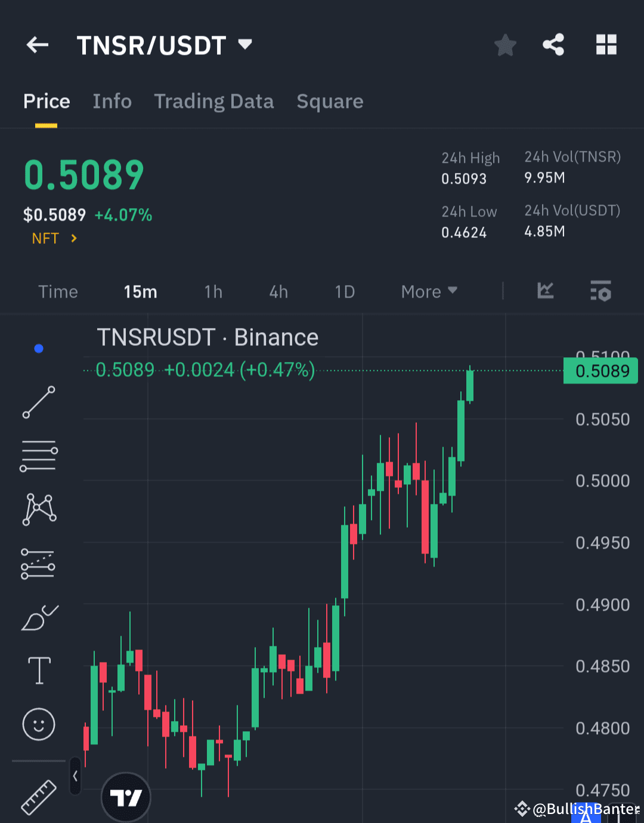
Task: Collapse the drawing toolbar with the chevron
Action: [x=75, y=775]
